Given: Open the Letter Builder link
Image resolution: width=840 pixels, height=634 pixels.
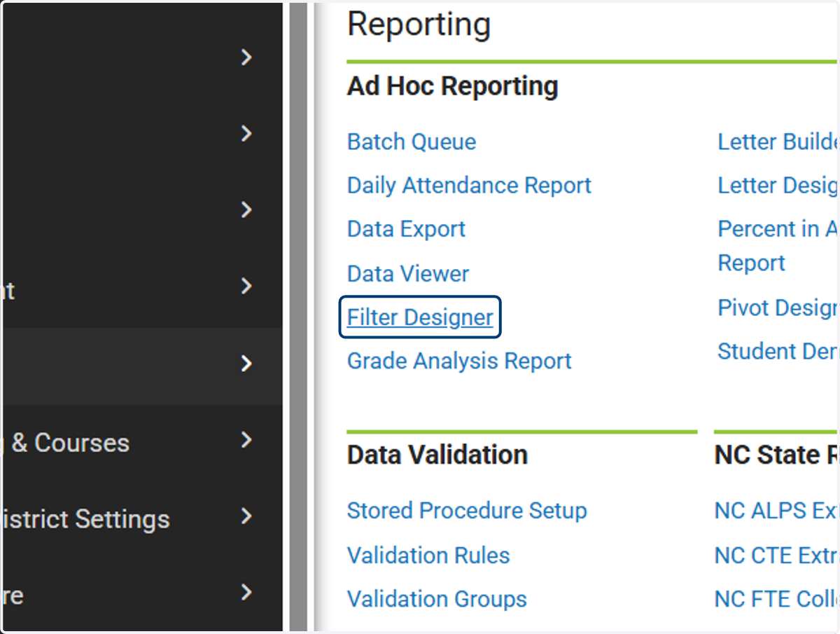Looking at the screenshot, I should (778, 142).
